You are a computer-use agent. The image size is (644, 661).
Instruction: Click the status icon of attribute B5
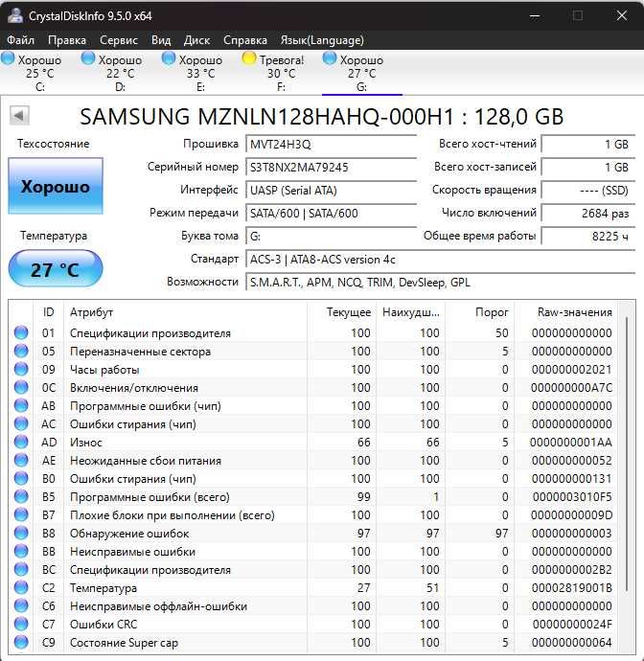21,496
